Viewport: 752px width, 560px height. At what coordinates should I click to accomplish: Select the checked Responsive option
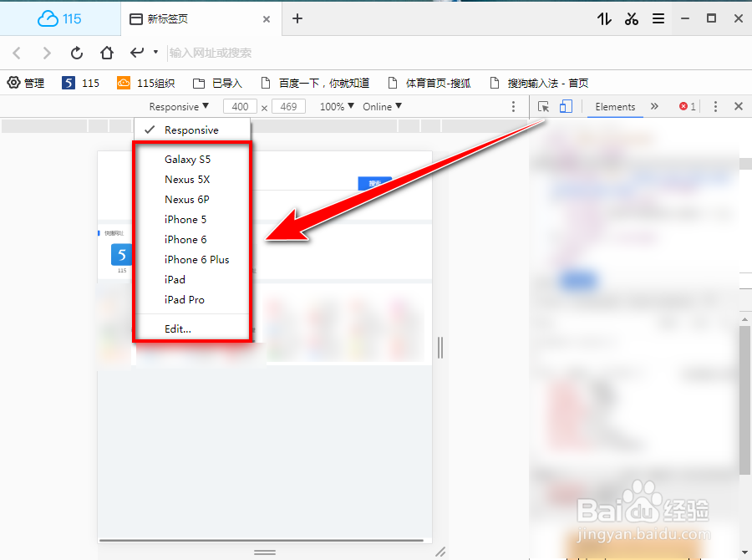tap(192, 130)
